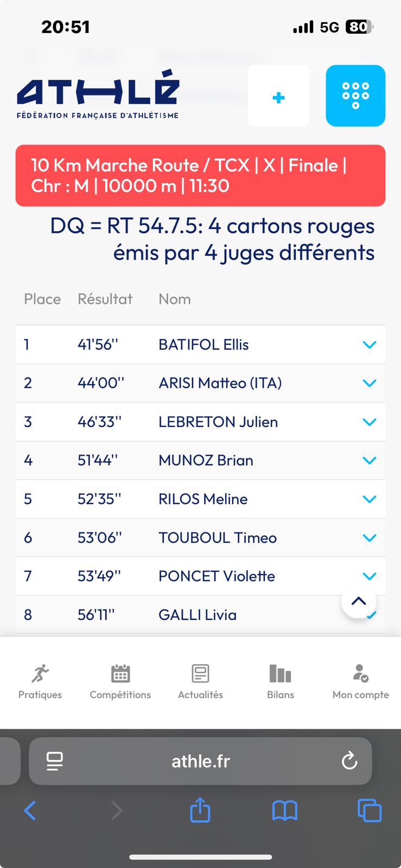Tap the blue plus button
The width and height of the screenshot is (401, 868).
(278, 96)
